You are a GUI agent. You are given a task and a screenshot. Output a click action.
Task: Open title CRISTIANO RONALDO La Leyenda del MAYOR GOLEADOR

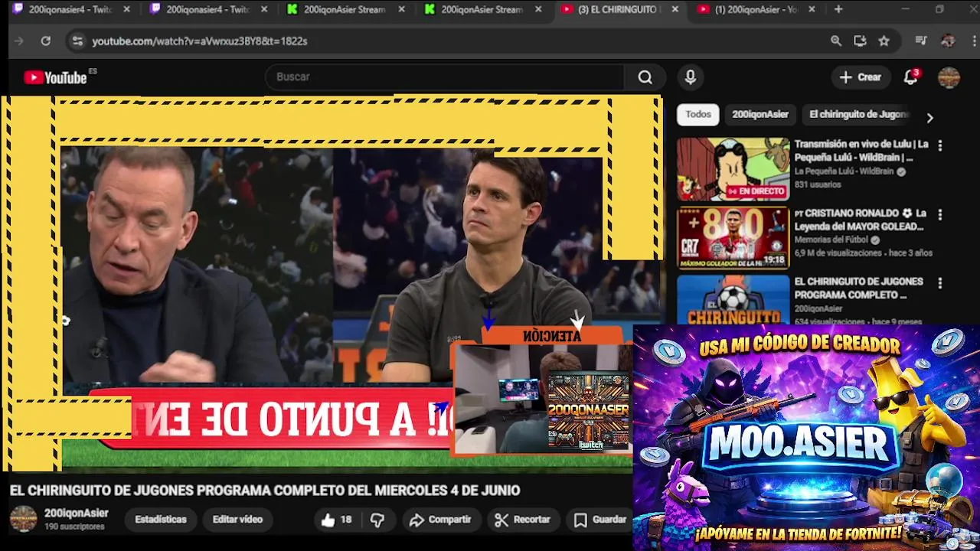[861, 220]
